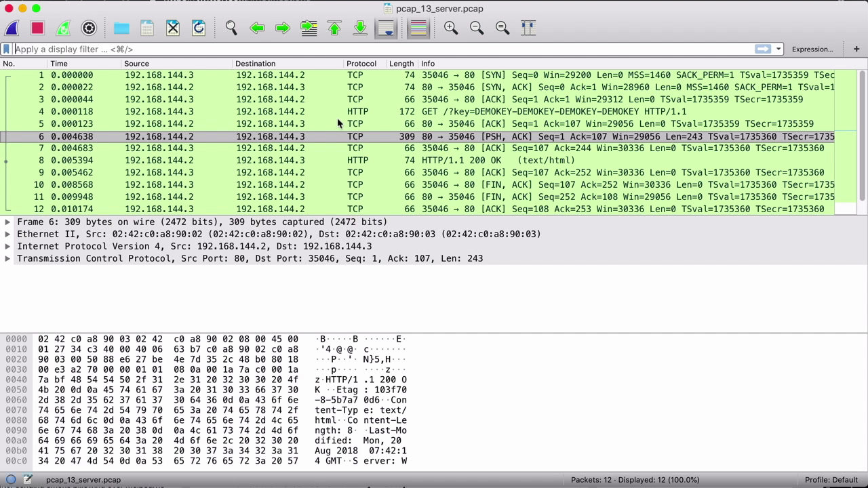Save this capture file icon
This screenshot has height=488, width=868.
tap(147, 28)
